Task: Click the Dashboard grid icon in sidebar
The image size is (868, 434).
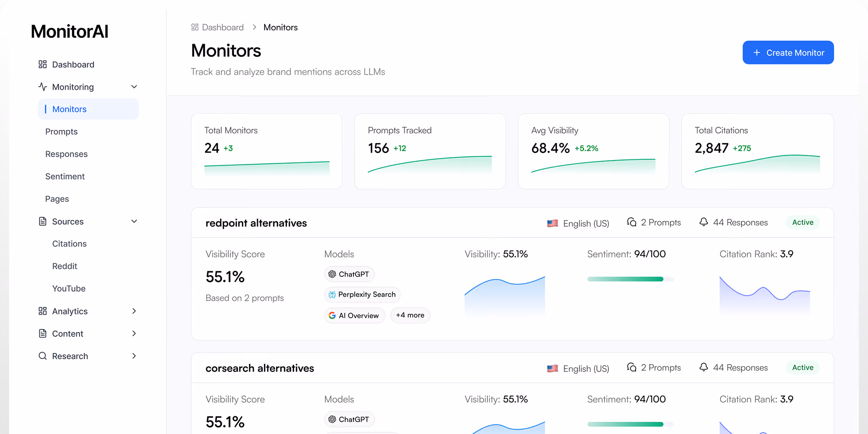Action: coord(42,64)
